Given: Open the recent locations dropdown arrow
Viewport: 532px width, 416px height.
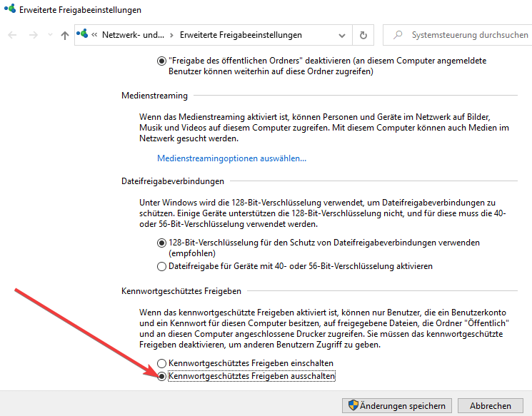Looking at the screenshot, I should click(50, 35).
